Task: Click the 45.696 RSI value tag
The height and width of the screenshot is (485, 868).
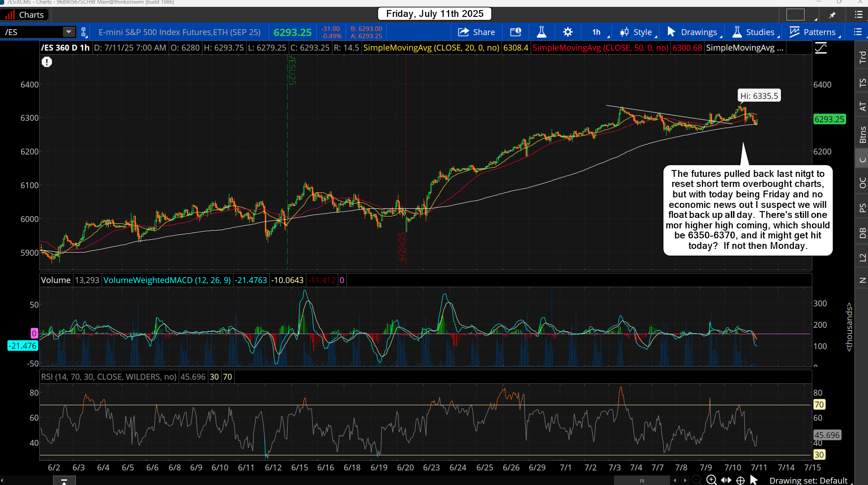Action: point(827,435)
